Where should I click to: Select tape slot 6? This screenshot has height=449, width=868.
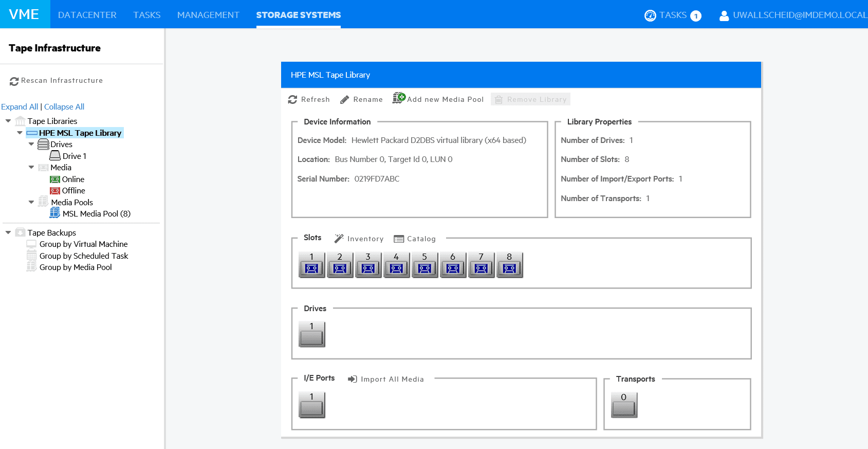(x=453, y=265)
